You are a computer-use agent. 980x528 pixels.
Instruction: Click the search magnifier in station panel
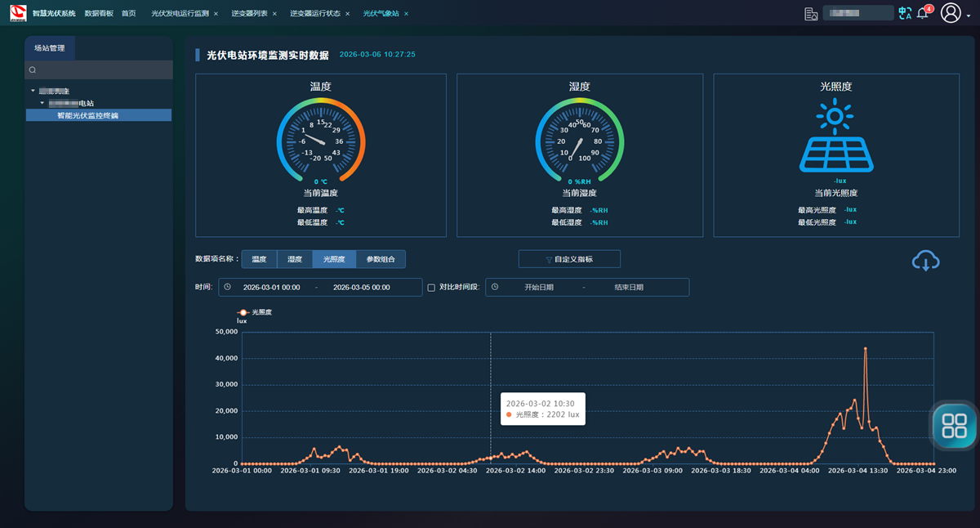(x=33, y=70)
